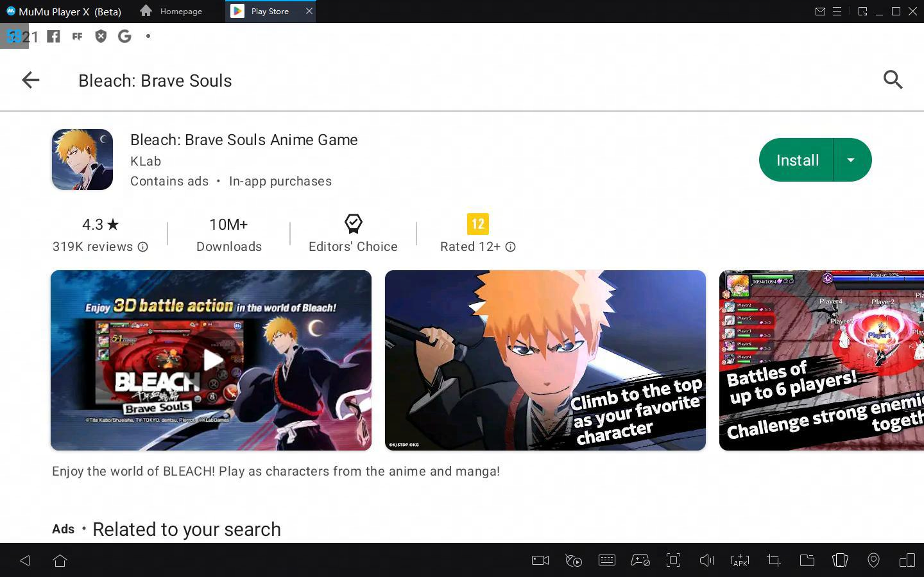
Task: Expand the reviews info circle
Action: point(143,247)
